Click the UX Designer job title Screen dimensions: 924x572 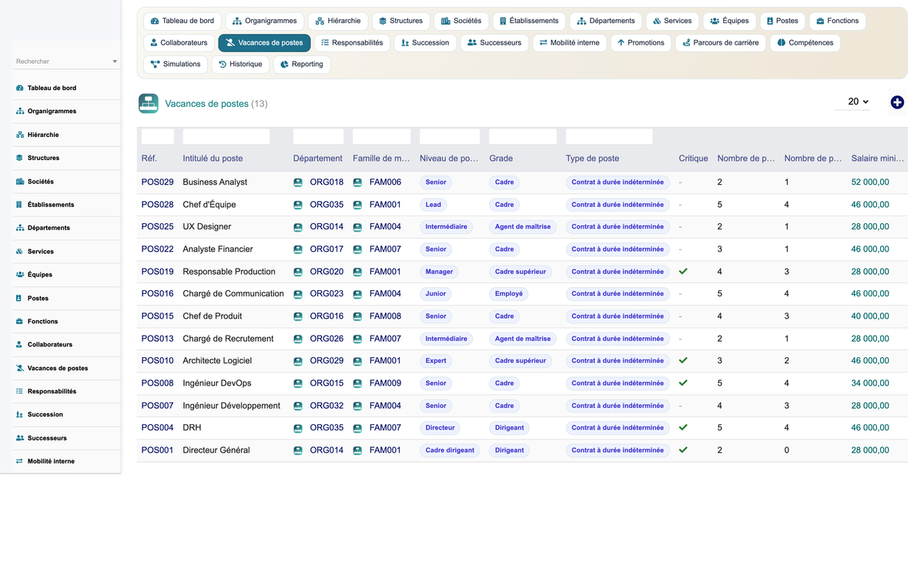coord(207,227)
